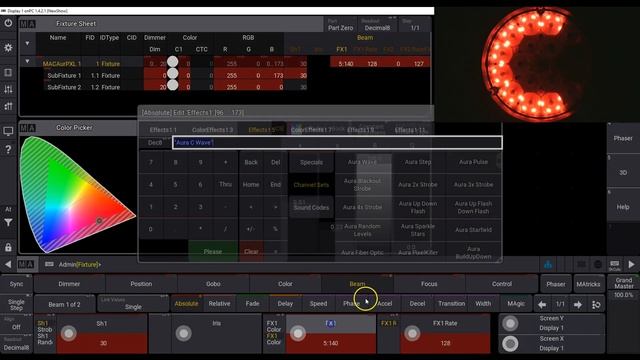Viewport: 640px width, 360px height.
Task: Open the encoder bar settings icon
Action: click(596, 304)
